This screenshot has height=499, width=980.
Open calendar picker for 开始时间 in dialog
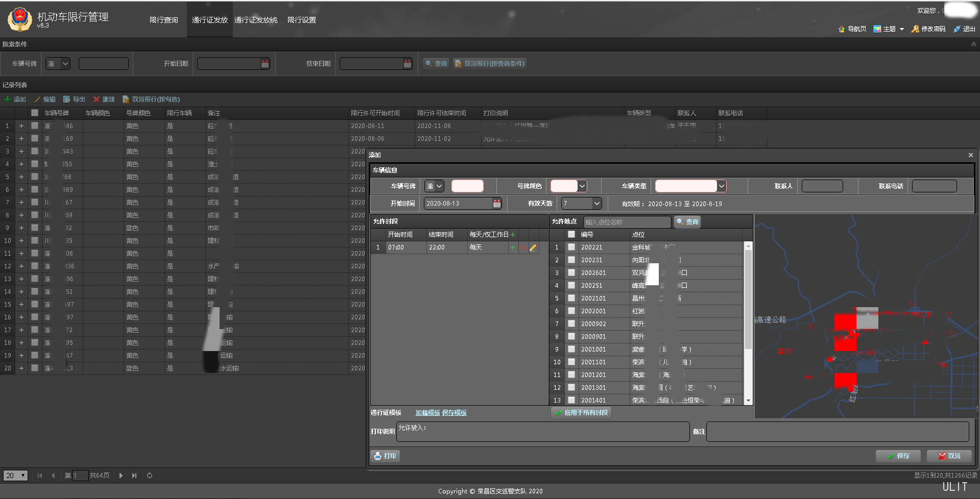pos(496,204)
